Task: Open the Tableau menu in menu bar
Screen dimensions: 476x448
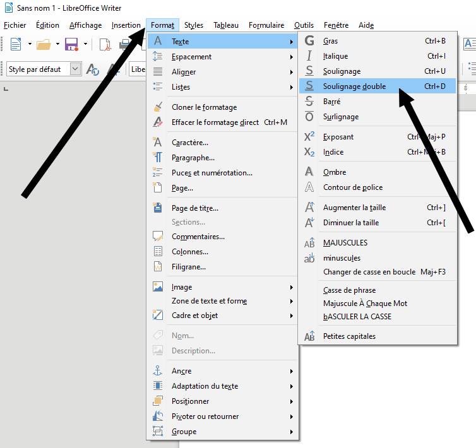Action: 225,25
